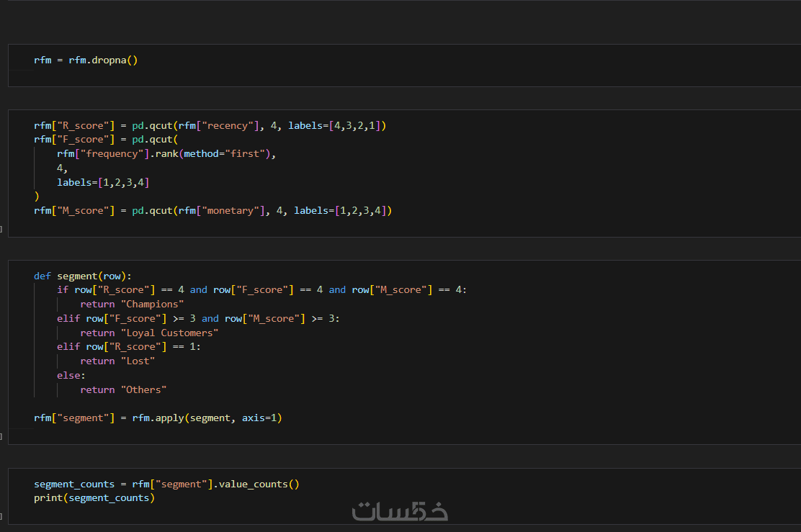Click the "def segment(row):" definition line

coord(83,276)
